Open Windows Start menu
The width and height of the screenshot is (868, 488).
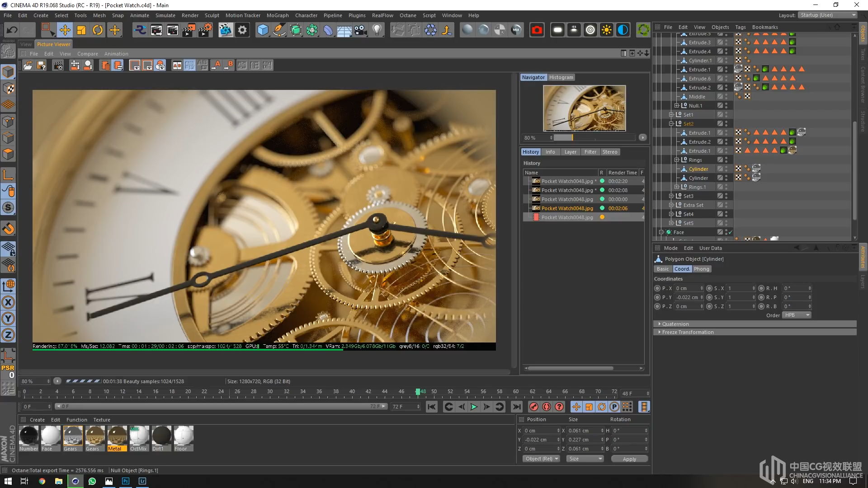pos(8,481)
